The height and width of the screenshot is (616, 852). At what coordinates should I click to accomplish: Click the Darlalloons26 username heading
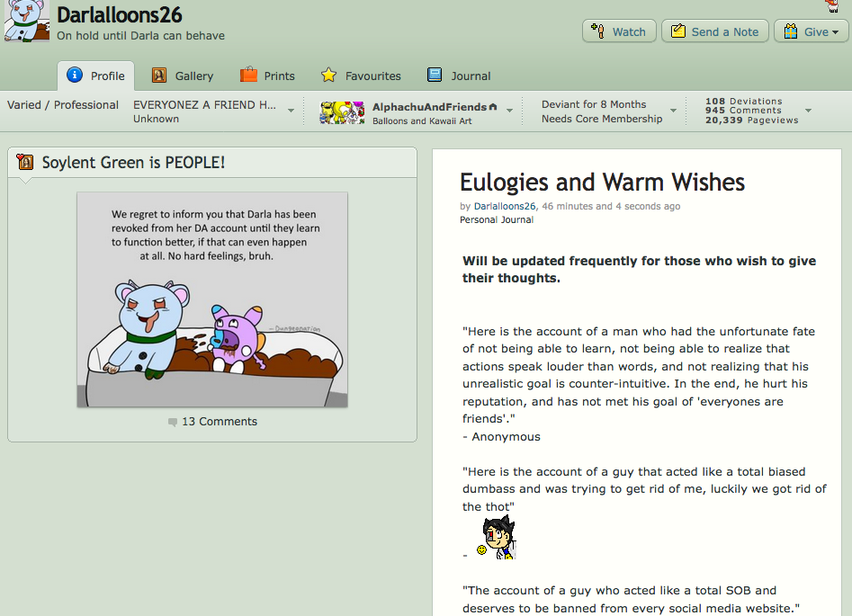tap(120, 14)
